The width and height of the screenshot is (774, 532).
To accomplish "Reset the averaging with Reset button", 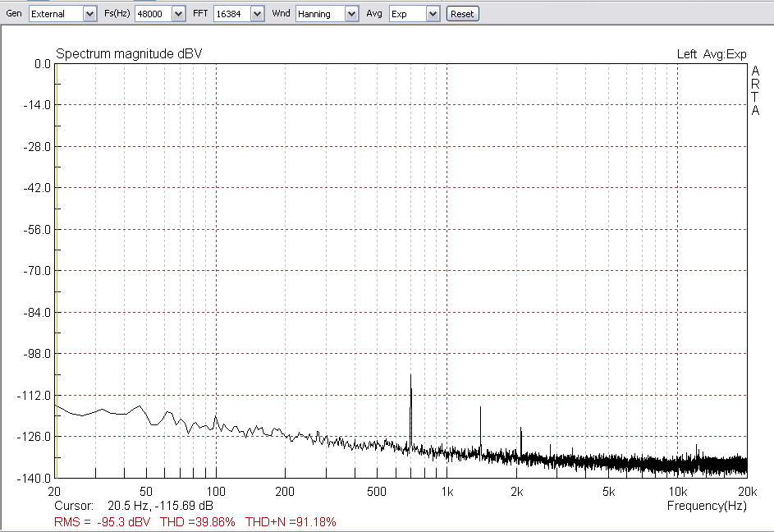I will coord(463,14).
